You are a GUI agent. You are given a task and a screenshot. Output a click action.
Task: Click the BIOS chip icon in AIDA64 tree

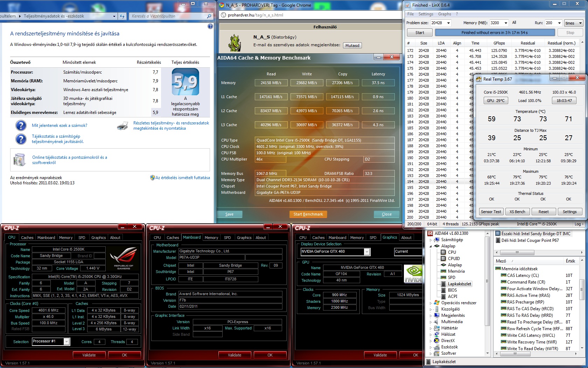tap(443, 290)
